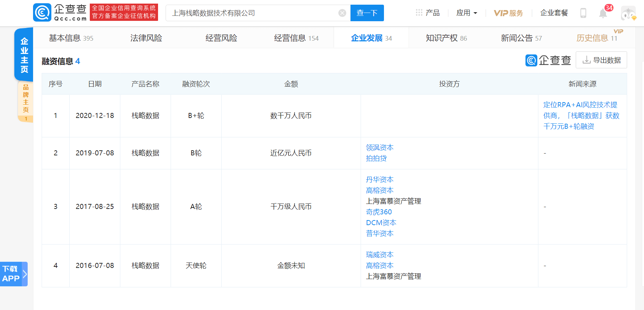Open investor 奇虎360
Viewport: 644px width, 310px height.
click(x=379, y=212)
